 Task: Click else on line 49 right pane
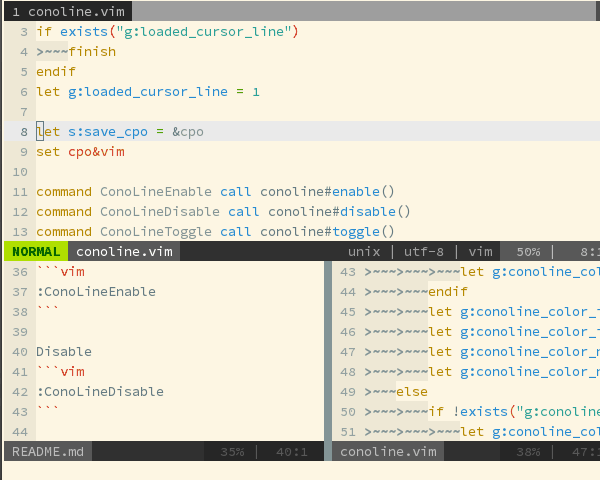pos(412,392)
